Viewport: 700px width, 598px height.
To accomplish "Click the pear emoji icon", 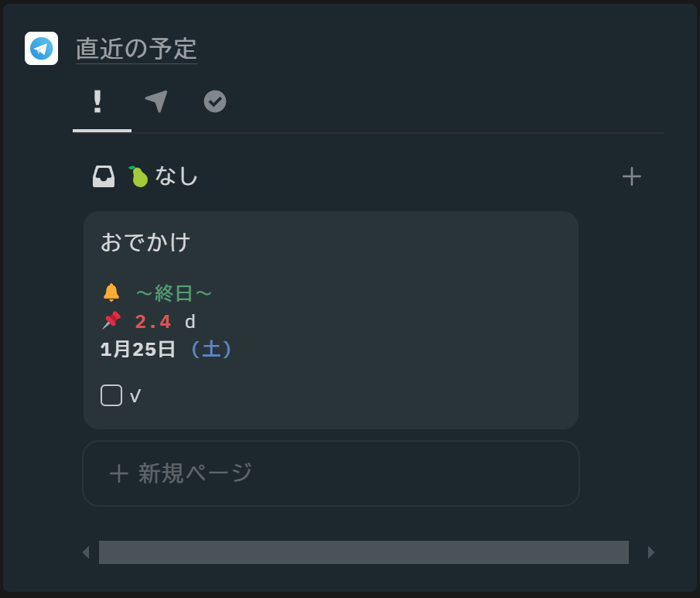I will coord(138,176).
